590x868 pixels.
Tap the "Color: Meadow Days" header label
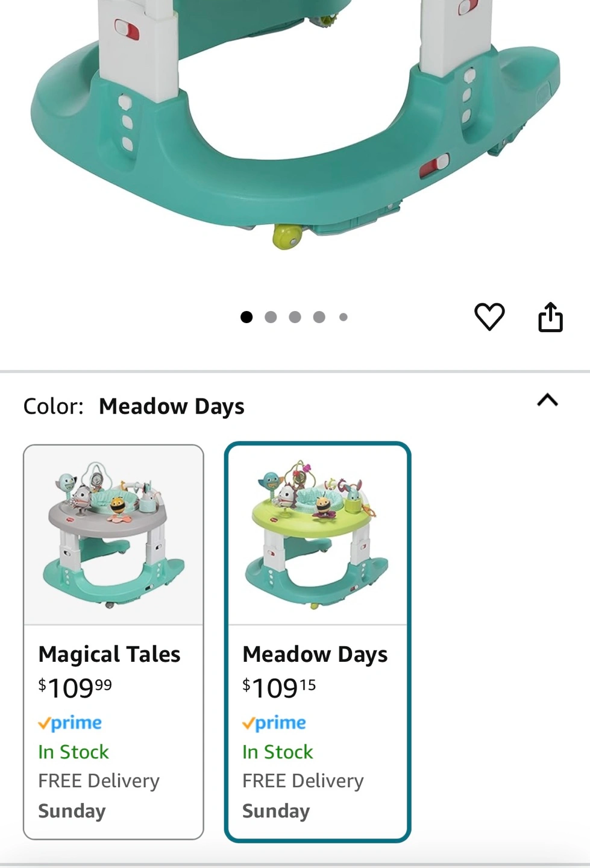[134, 406]
